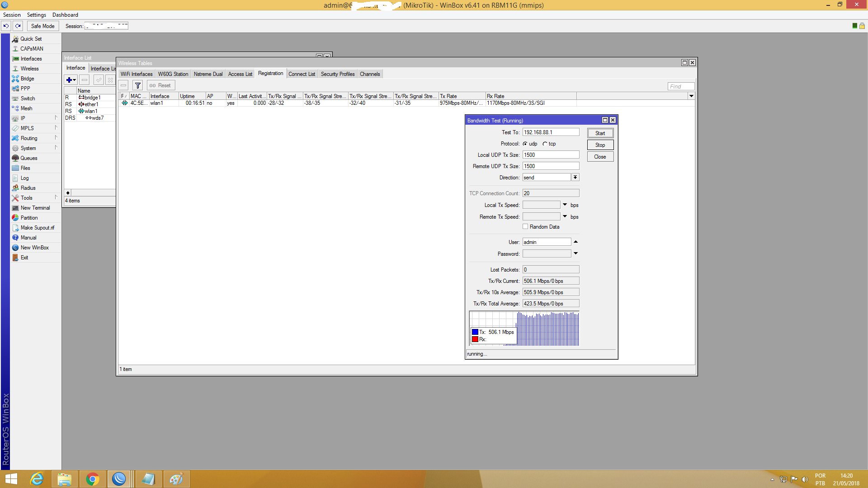Open Quick Set from the sidebar

click(x=31, y=39)
